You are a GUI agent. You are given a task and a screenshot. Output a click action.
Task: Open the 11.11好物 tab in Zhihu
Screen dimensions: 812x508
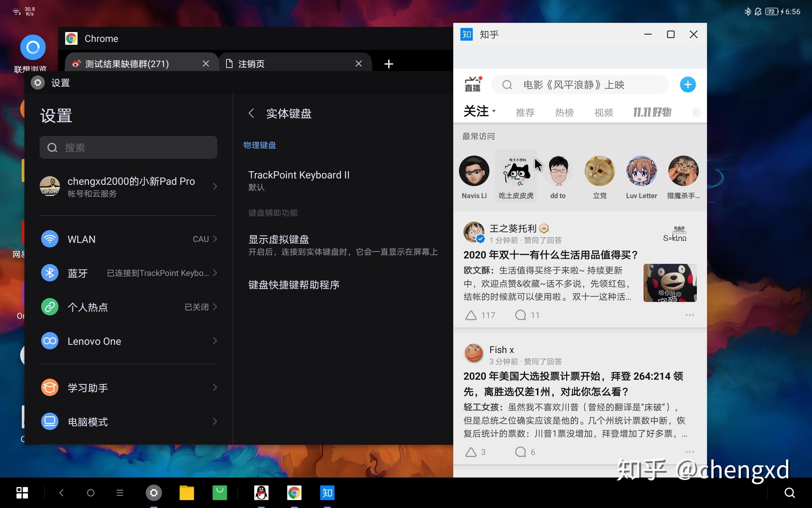click(x=652, y=112)
